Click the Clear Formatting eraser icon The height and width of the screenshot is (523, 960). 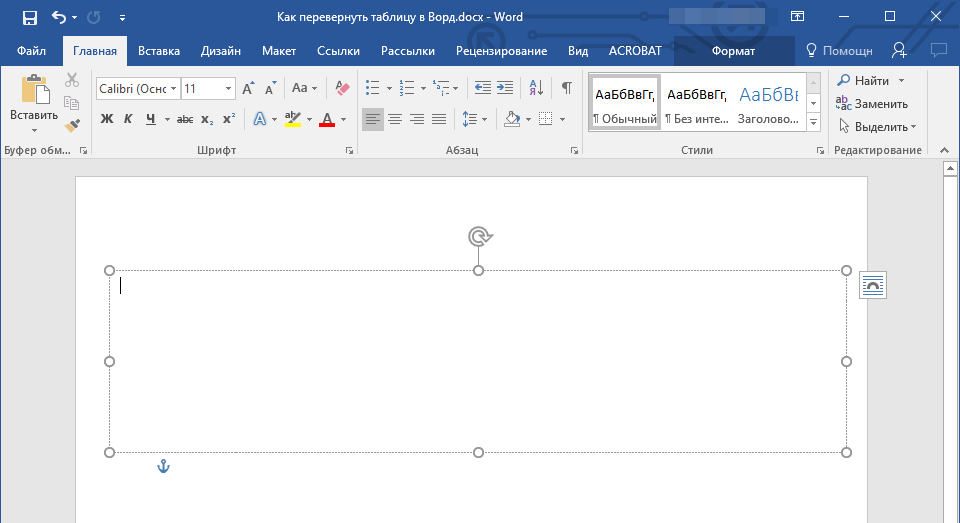[x=342, y=88]
